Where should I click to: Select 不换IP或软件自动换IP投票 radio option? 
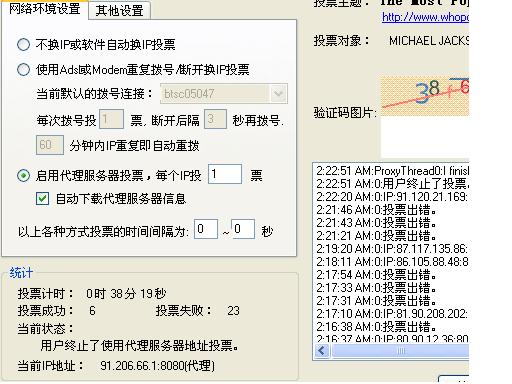tap(23, 44)
